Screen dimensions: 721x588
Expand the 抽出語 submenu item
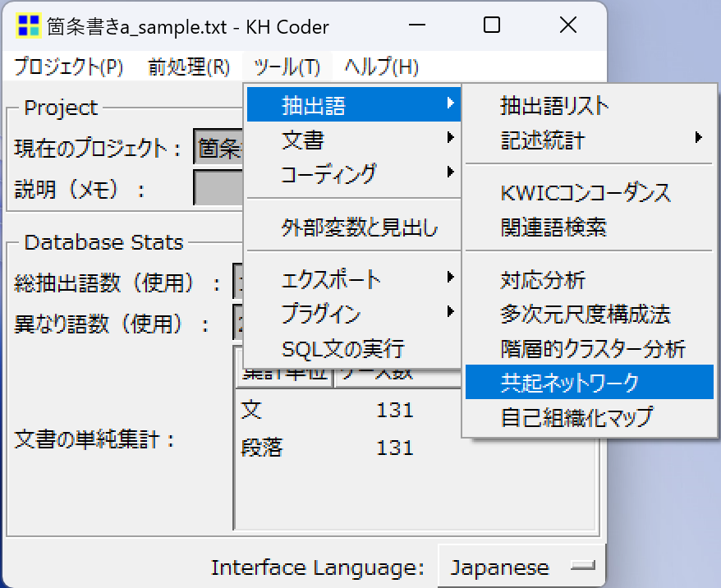click(x=354, y=105)
